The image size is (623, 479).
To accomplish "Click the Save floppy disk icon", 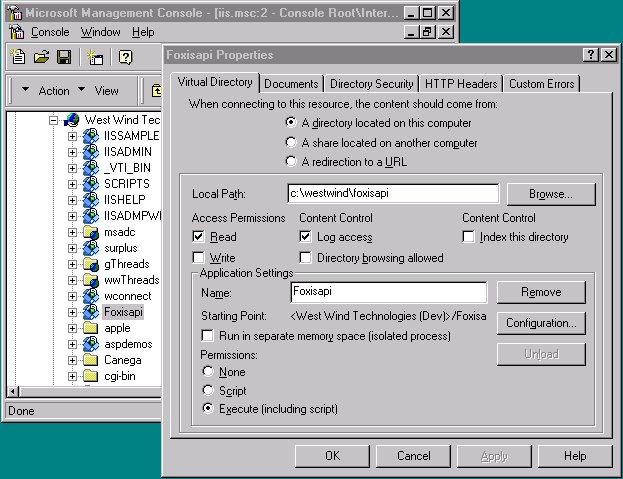I will pos(64,57).
